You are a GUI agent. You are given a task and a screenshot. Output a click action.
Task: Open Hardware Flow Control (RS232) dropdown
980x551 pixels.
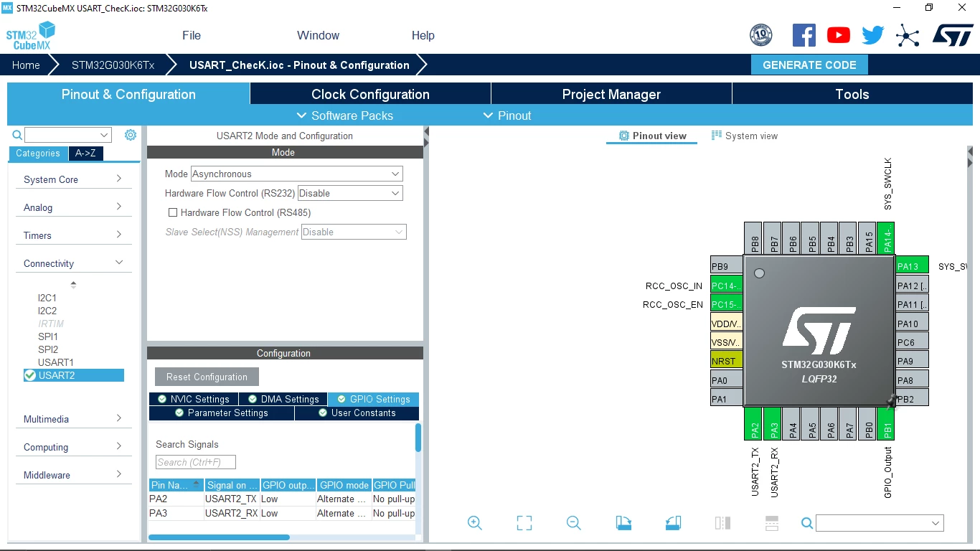click(350, 193)
